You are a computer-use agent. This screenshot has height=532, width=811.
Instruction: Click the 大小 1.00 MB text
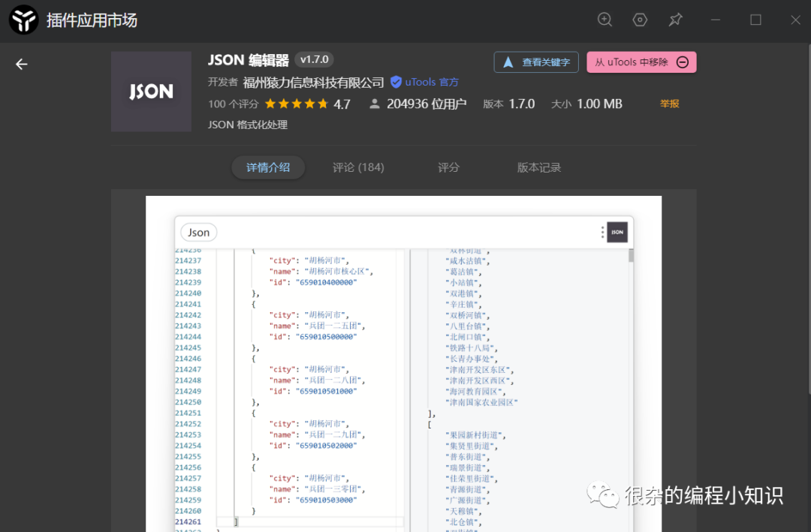586,104
